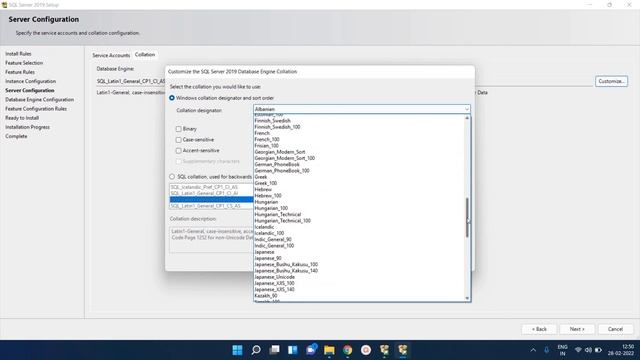The image size is (640, 360).
Task: Open Task View from the taskbar
Action: [x=274, y=350]
